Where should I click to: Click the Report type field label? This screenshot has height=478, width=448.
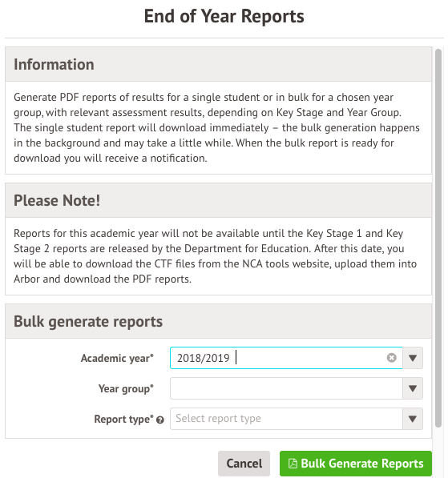123,420
